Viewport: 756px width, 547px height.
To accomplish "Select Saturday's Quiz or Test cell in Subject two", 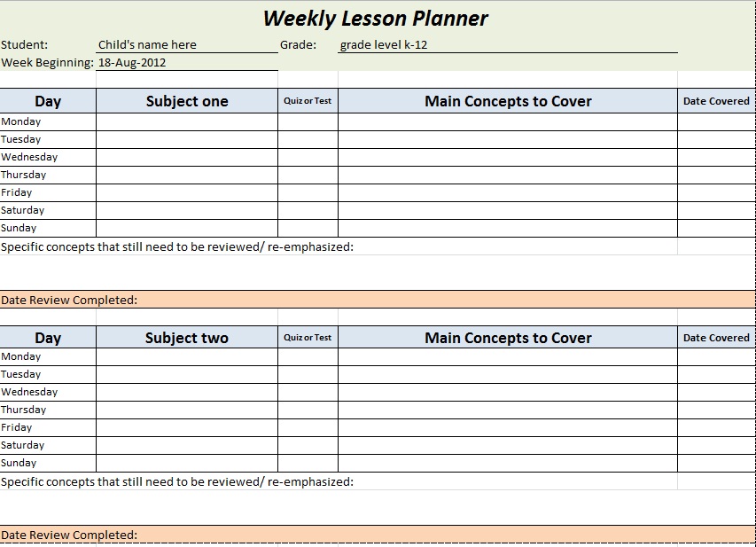I will click(x=308, y=446).
